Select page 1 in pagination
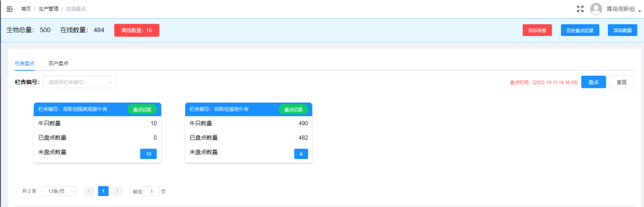The width and height of the screenshot is (644, 207). coord(103,191)
